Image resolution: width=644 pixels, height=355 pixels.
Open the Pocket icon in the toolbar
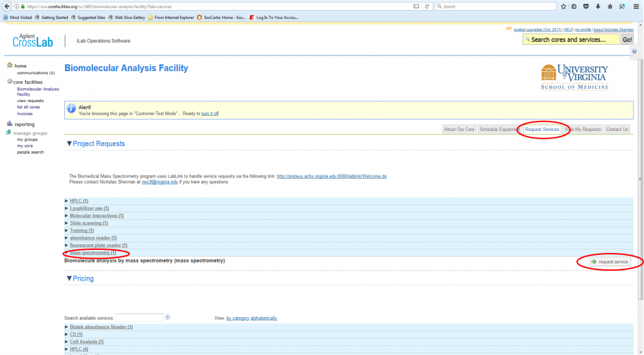[586, 6]
